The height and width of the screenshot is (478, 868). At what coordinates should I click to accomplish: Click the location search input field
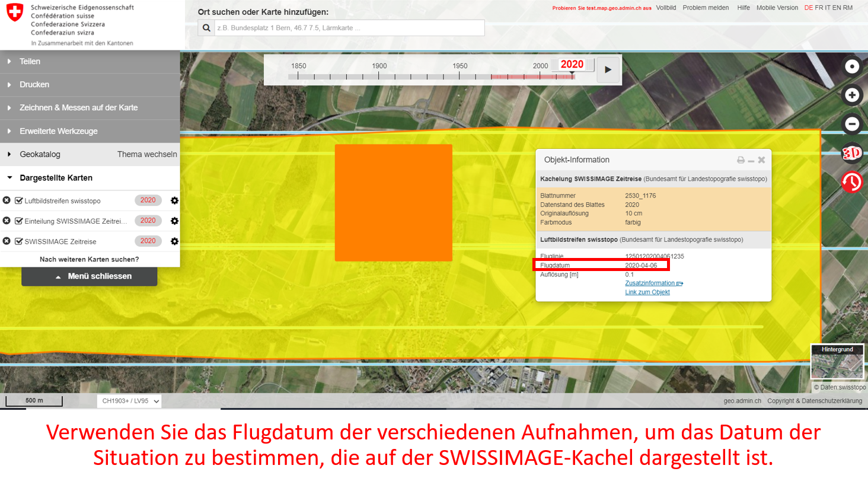click(349, 28)
